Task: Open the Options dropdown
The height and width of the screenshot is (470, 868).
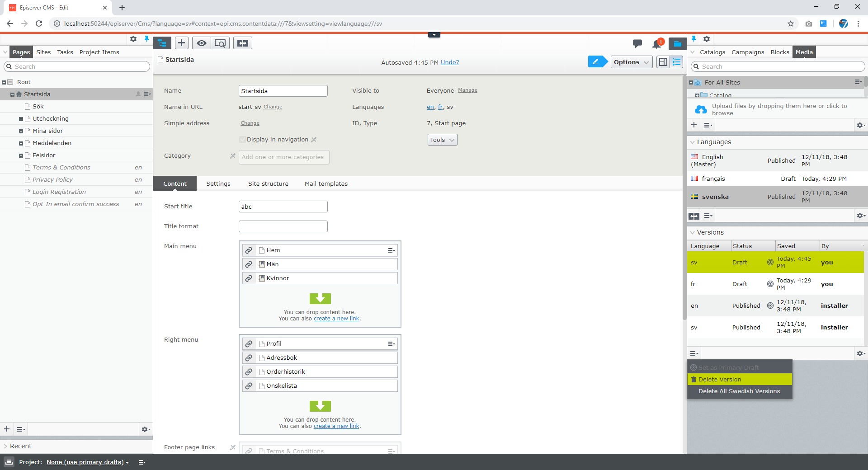Action: [631, 62]
